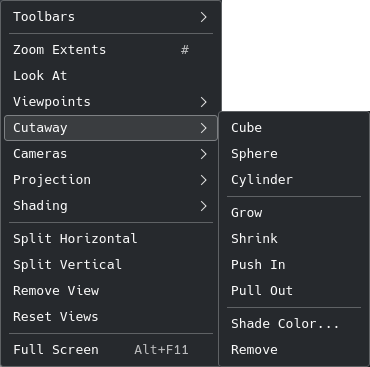
Task: Expand the Viewpoints submenu arrow
Action: 204,102
